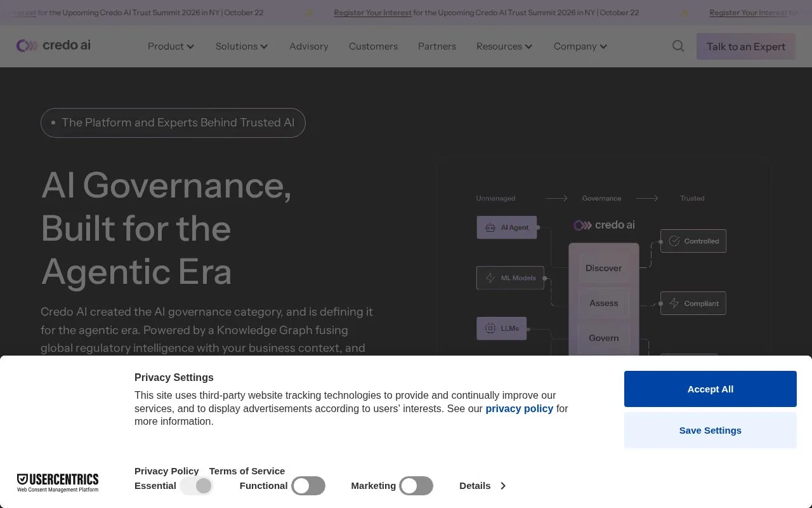Select the AI Agent node in diagram
This screenshot has width=812, height=508.
tap(507, 227)
